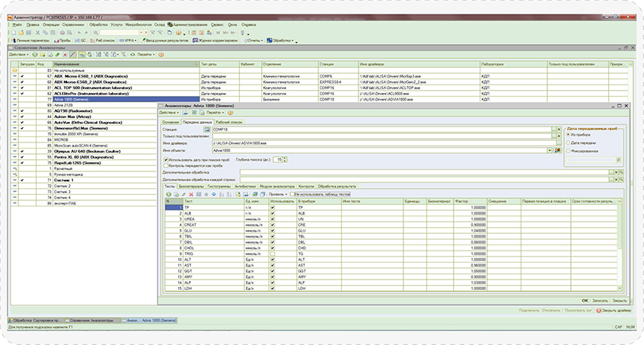Click the new document icon in the main toolbar
The width and height of the screenshot is (644, 345).
[14, 33]
